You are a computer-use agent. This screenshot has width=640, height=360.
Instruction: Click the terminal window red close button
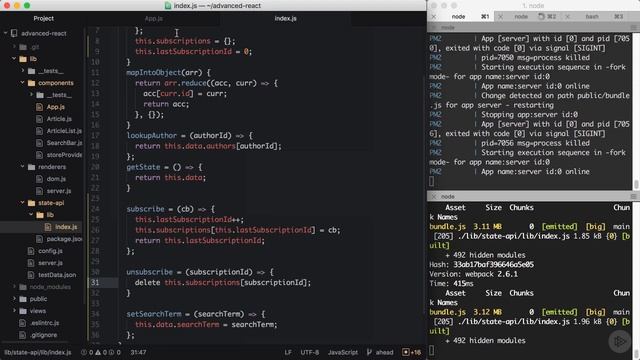coord(434,5)
